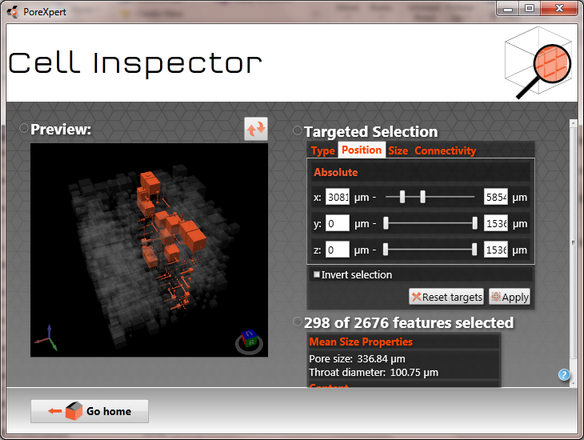This screenshot has width=584, height=440.
Task: Click the XYZ axes indicator in the preview
Action: (x=47, y=338)
